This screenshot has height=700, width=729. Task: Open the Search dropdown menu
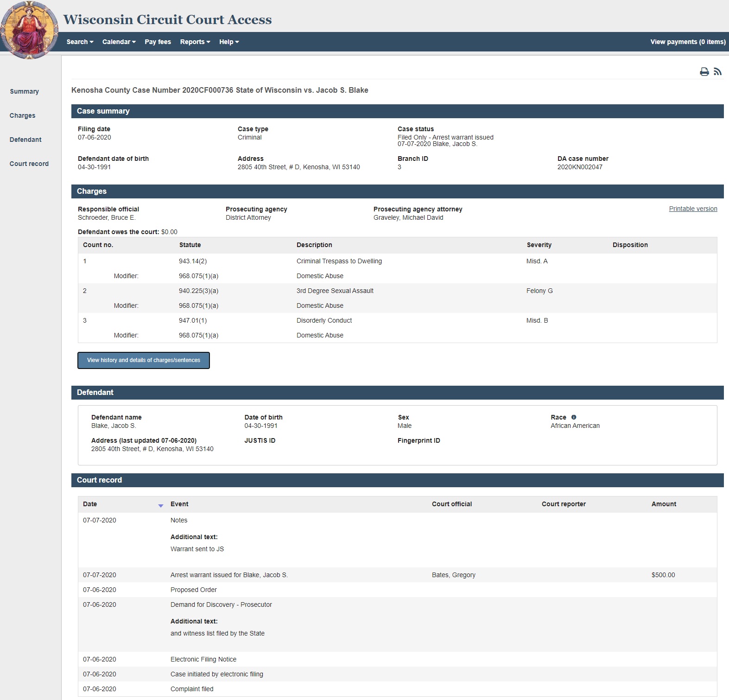(80, 42)
